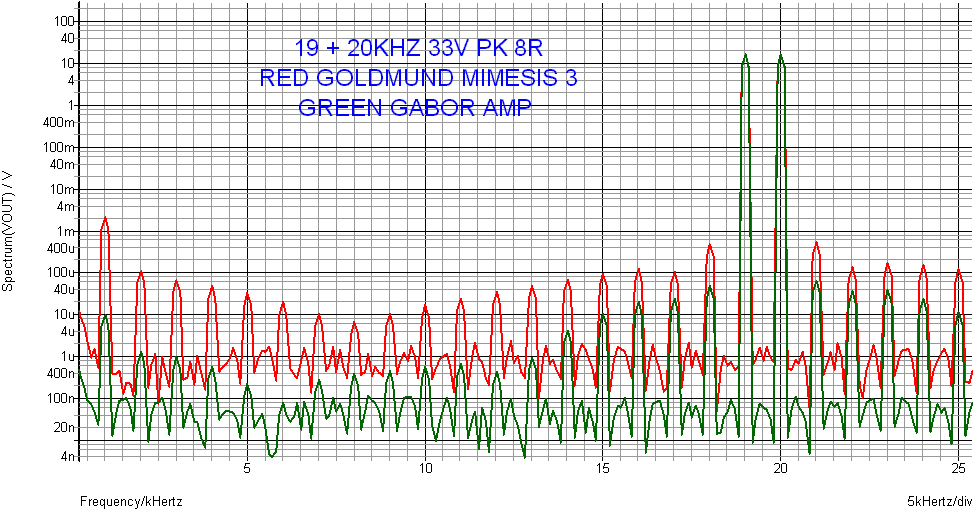This screenshot has height=509, width=975.
Task: Click the '4n' y-axis tick label
Action: [x=68, y=458]
